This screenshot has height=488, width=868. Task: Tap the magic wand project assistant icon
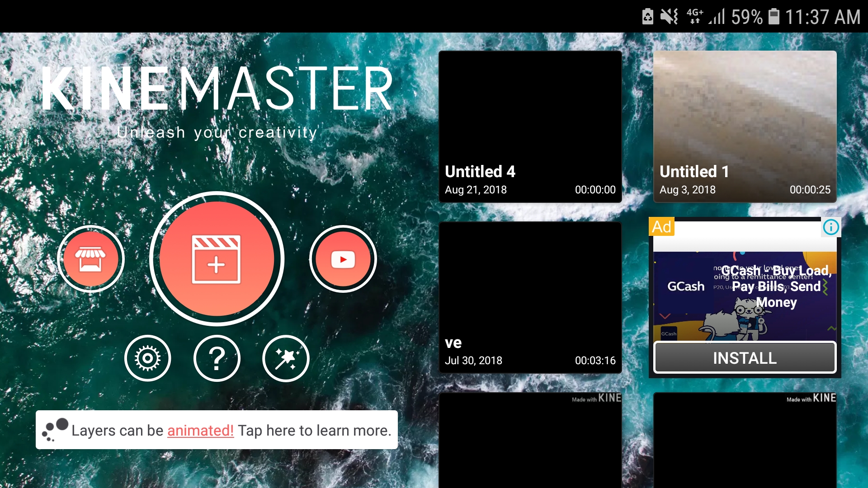coord(286,358)
